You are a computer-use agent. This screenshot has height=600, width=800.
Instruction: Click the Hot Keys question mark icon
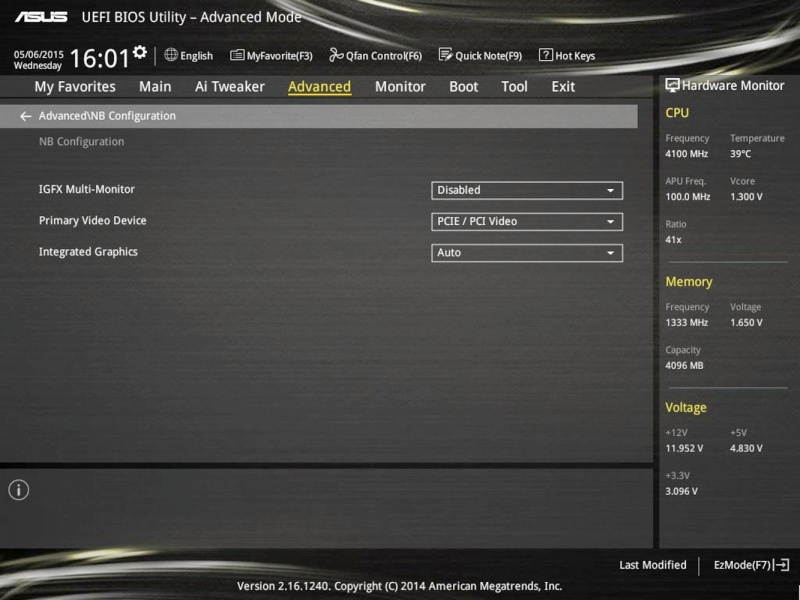coord(546,56)
